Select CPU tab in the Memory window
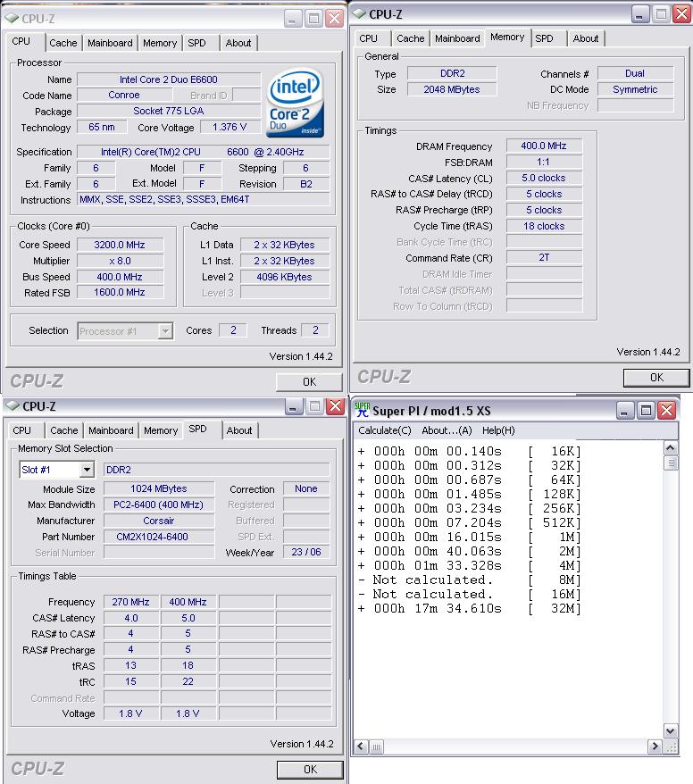The image size is (693, 784). 369,38
